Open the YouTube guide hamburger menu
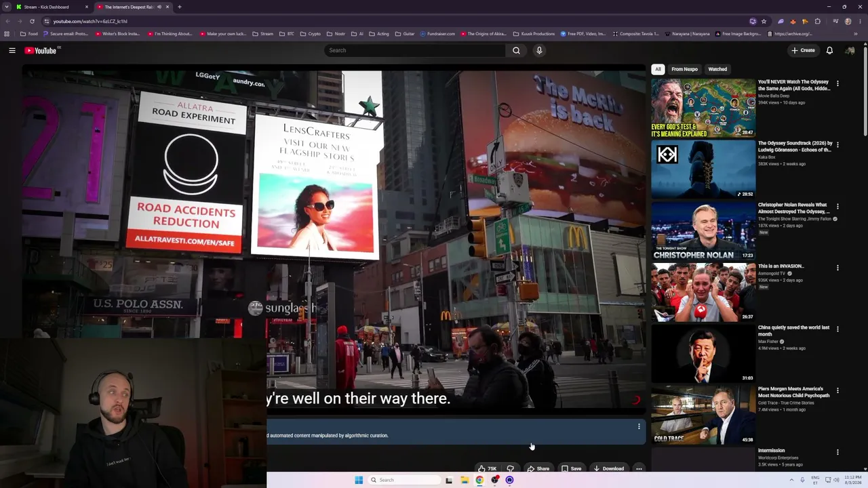This screenshot has width=868, height=488. pos(12,50)
